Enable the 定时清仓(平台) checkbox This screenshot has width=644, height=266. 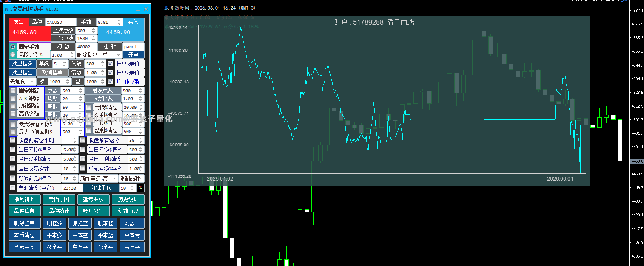coord(13,188)
